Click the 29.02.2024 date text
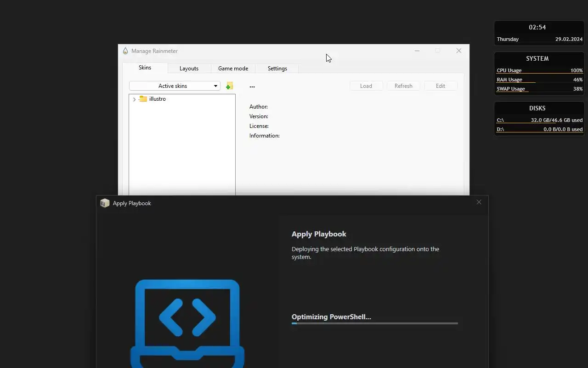588x368 pixels. tap(569, 39)
